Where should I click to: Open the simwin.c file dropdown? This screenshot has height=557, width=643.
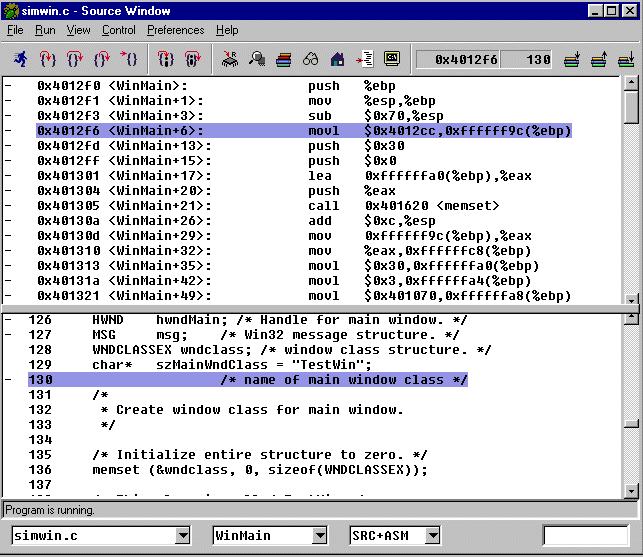tap(182, 536)
